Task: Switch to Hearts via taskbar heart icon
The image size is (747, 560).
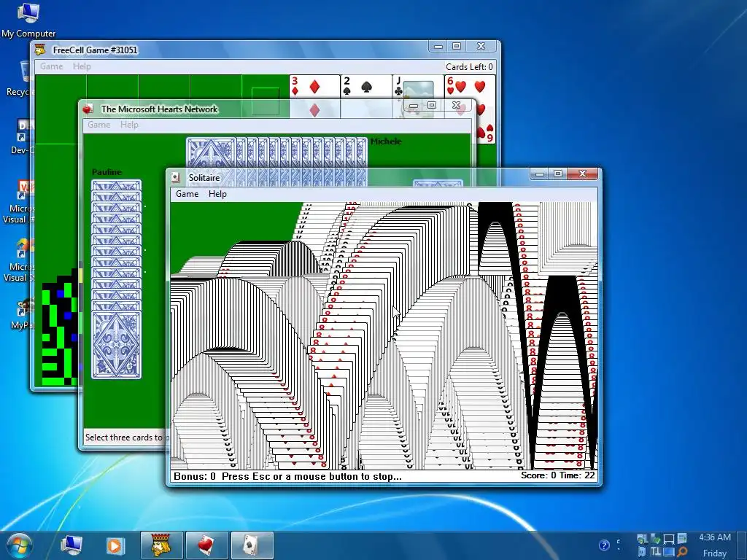Action: 206,545
